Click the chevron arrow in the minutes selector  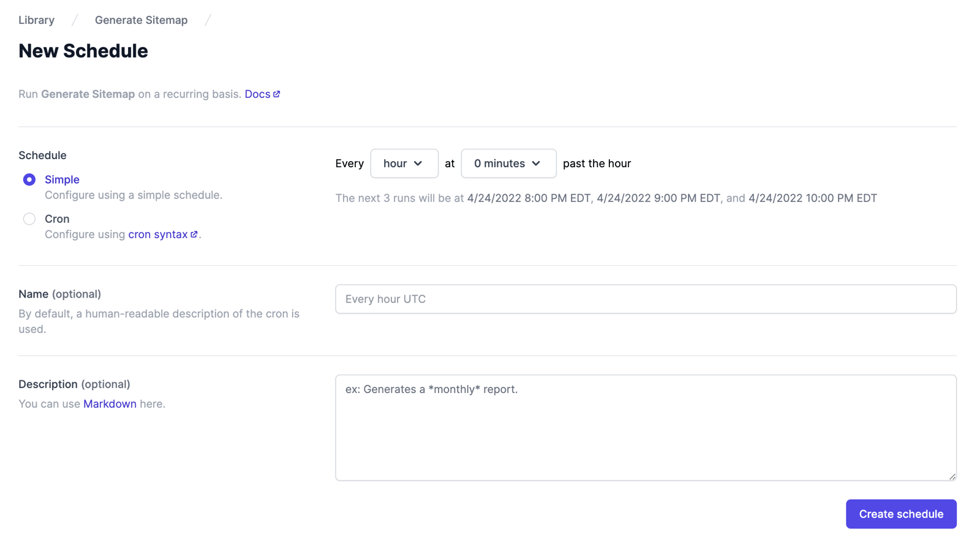click(537, 163)
